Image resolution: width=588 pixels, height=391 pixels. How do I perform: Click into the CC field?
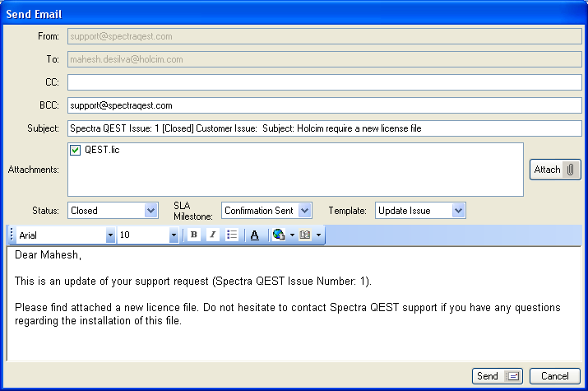pos(324,82)
